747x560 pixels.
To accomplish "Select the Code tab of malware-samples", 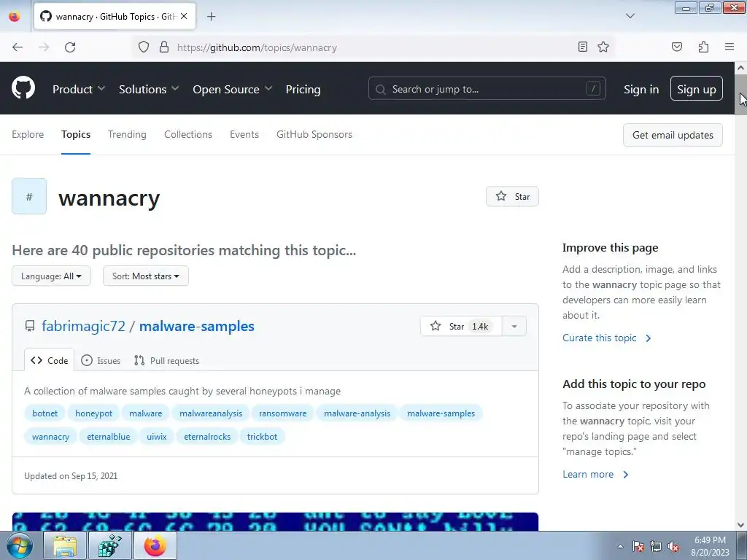I will point(49,360).
